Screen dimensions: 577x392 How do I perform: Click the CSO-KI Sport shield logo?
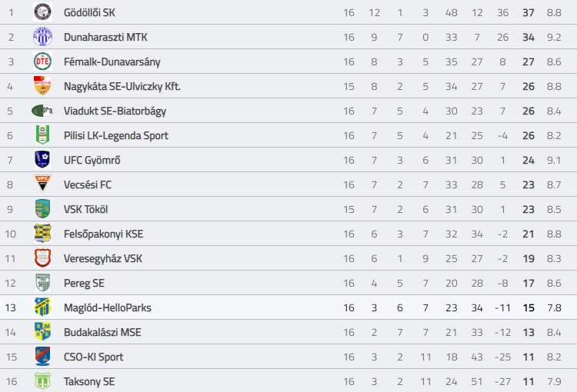tap(42, 357)
